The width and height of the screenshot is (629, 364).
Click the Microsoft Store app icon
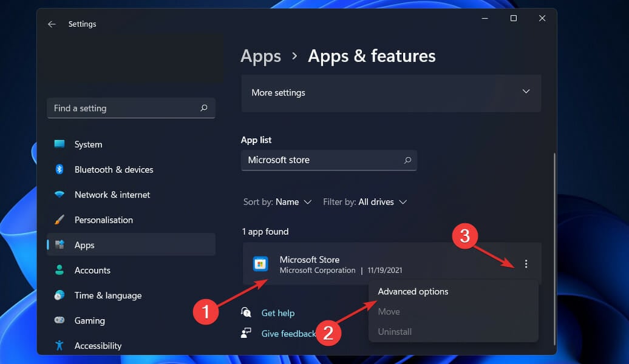[x=260, y=264]
